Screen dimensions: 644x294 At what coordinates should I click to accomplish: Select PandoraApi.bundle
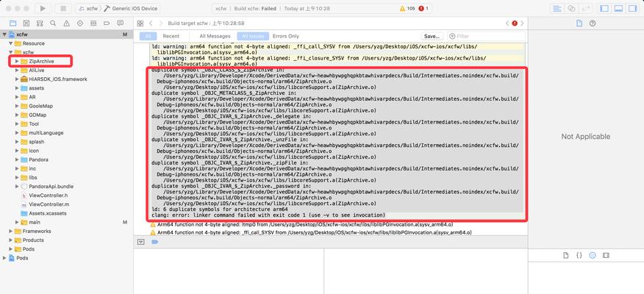(x=51, y=187)
